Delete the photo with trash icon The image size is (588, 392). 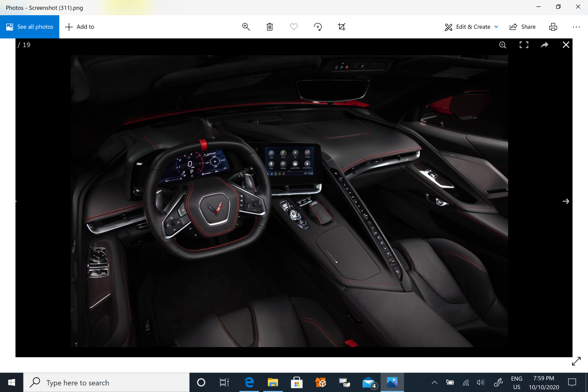pyautogui.click(x=270, y=27)
